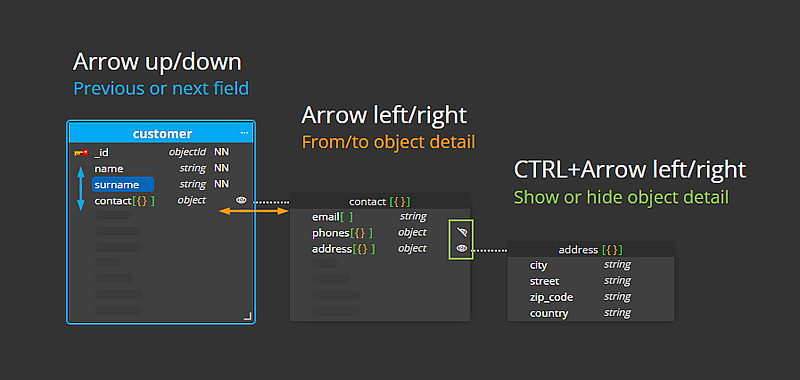Click Previous or next field caption

(161, 89)
